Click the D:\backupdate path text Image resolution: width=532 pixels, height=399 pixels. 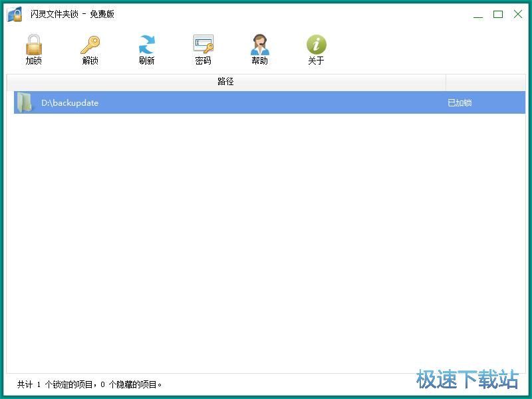coord(70,103)
